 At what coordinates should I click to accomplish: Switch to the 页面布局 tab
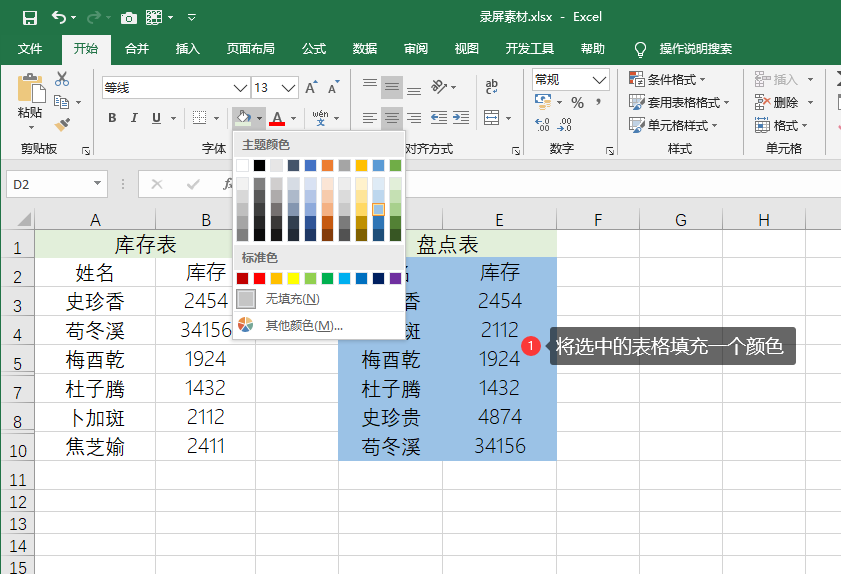(x=250, y=49)
